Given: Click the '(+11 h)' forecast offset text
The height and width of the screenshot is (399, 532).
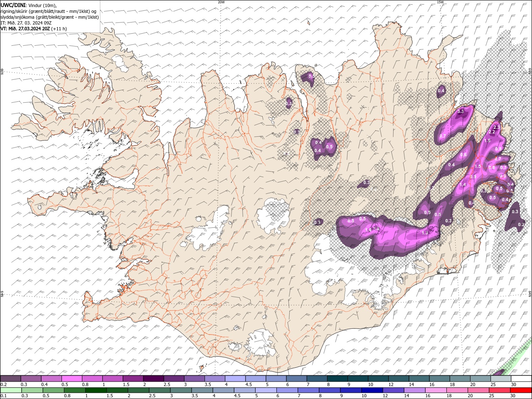Looking at the screenshot, I should [59, 29].
